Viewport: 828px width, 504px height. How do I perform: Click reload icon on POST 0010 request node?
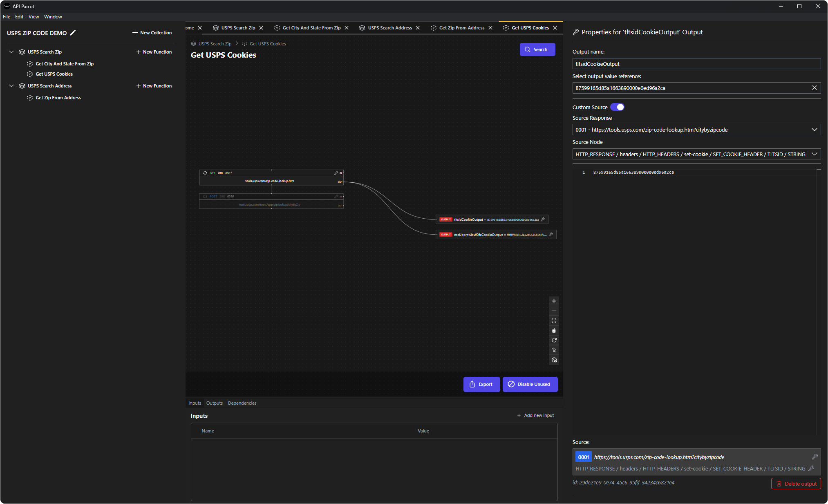click(205, 196)
